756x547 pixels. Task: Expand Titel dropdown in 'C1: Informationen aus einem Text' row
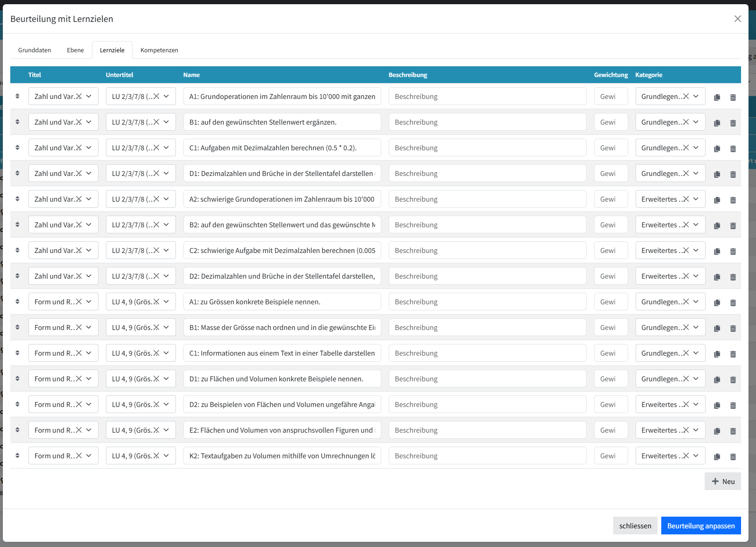tap(89, 353)
